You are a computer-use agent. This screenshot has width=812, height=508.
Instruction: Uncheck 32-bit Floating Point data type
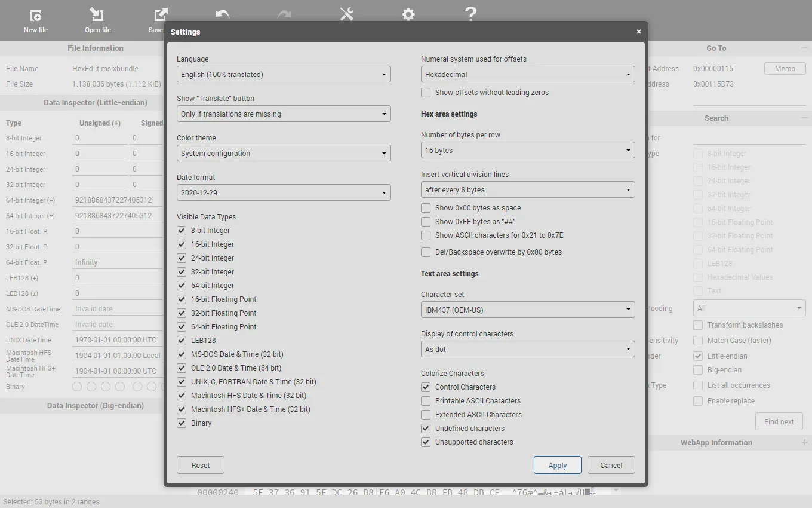tap(182, 313)
